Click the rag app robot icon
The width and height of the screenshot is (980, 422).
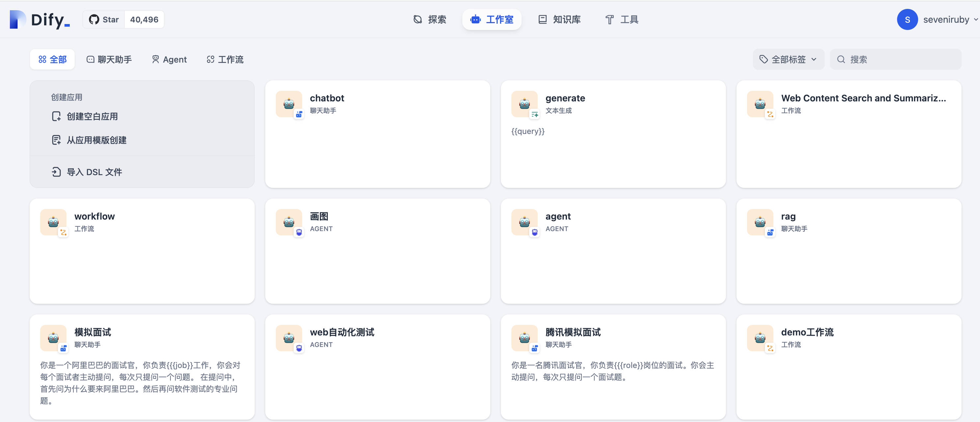pyautogui.click(x=760, y=222)
